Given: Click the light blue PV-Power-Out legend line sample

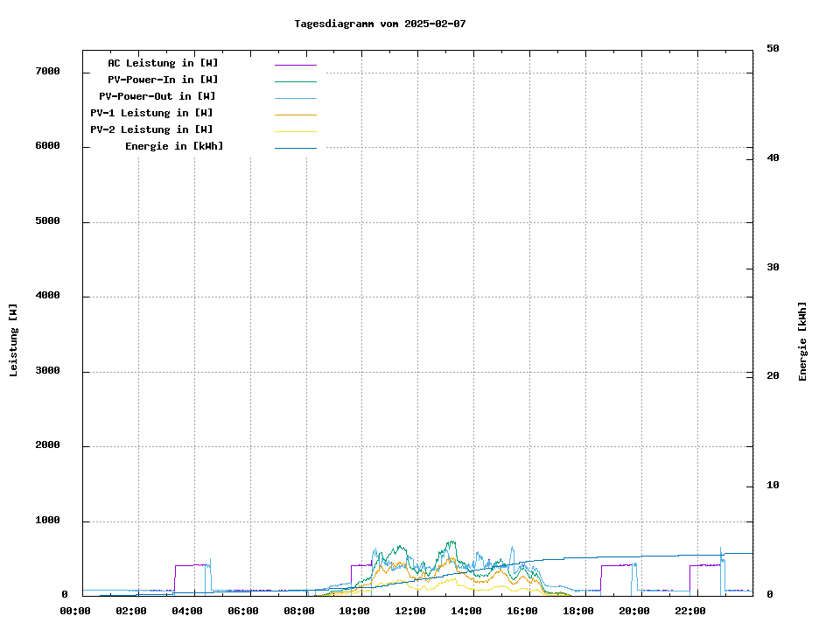Looking at the screenshot, I should pos(295,98).
